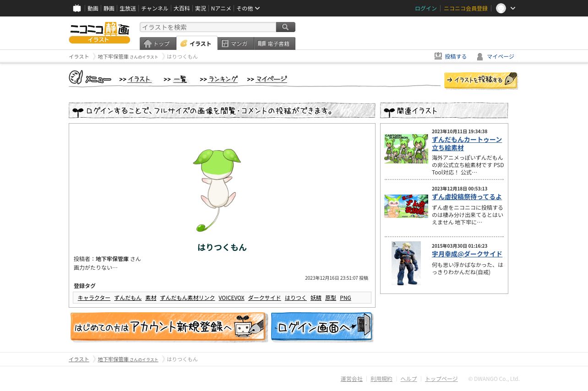Image resolution: width=588 pixels, height=391 pixels.
Task: Open 宇月幸成@ダークサイド title link
Action: click(x=467, y=254)
